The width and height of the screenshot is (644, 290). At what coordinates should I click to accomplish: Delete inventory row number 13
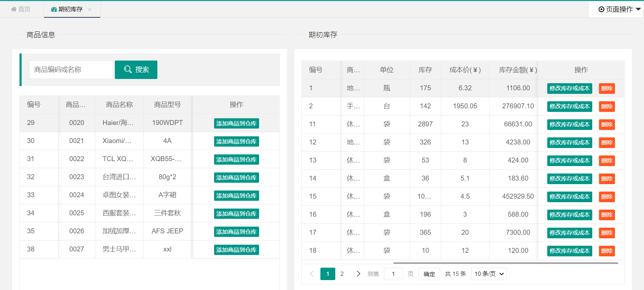607,161
